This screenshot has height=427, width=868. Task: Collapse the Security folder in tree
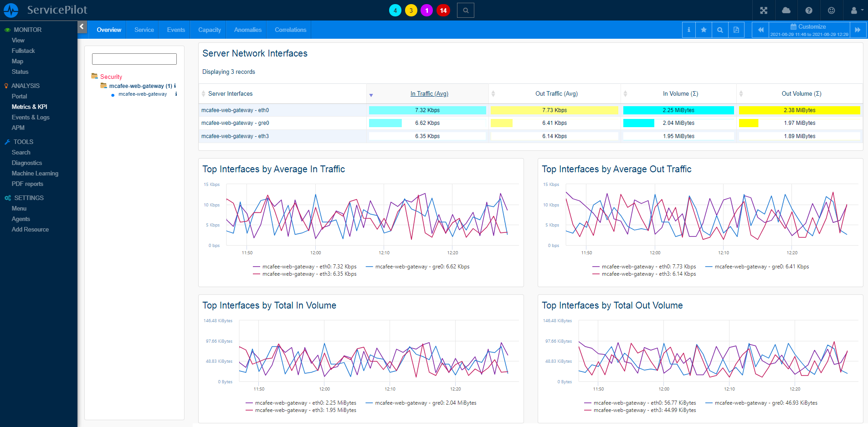pos(95,76)
